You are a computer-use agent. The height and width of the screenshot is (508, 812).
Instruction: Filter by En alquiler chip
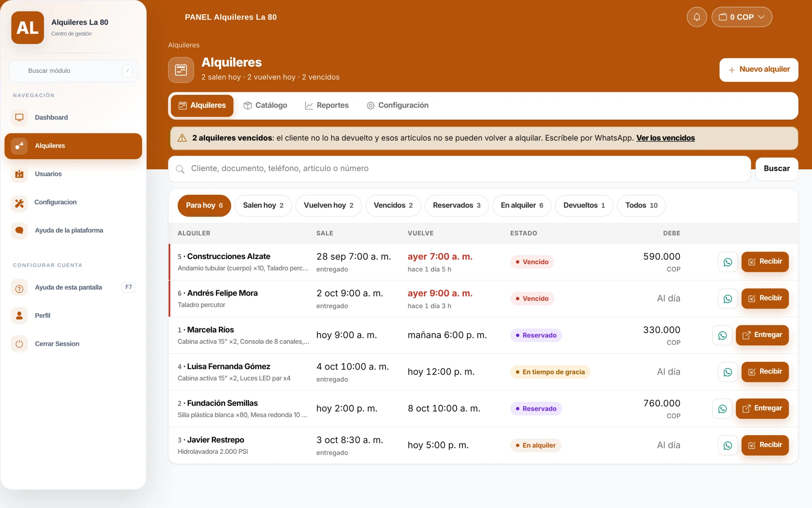coord(522,206)
